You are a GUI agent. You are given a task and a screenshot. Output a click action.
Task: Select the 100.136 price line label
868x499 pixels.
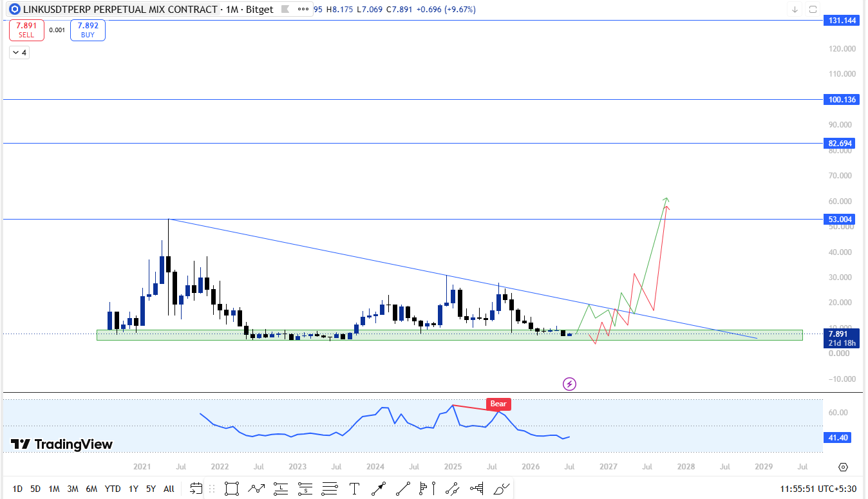(840, 99)
